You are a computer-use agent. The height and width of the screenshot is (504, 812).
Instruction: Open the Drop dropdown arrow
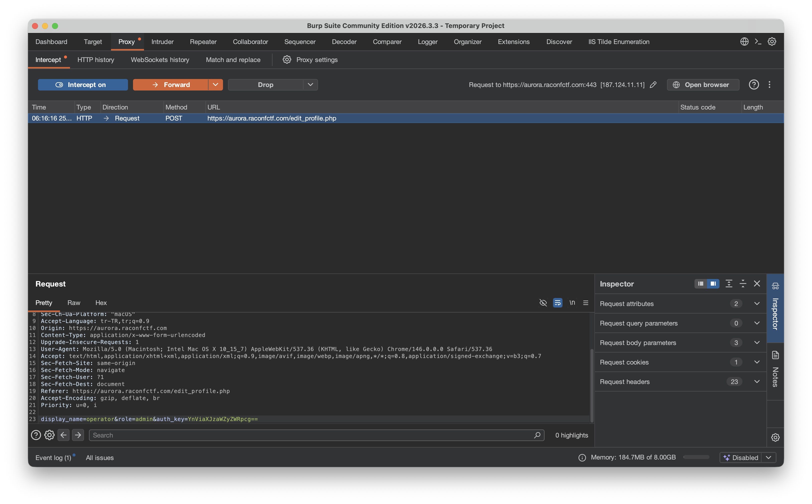point(310,85)
